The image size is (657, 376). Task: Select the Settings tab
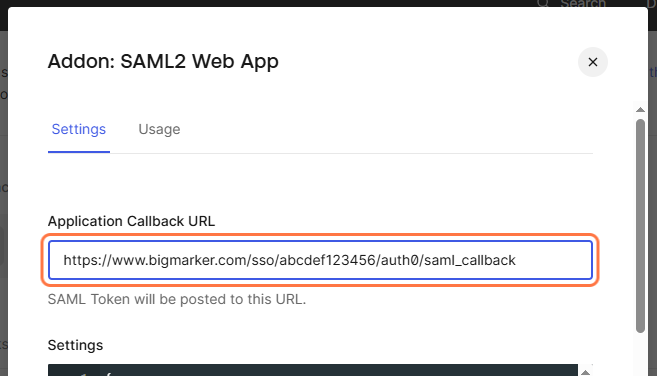(x=79, y=129)
